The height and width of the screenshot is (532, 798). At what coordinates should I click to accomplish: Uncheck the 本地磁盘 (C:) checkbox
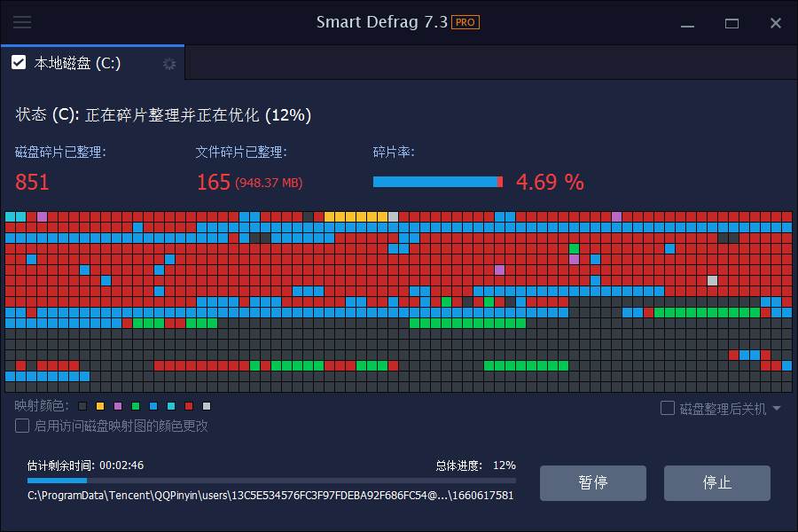(19, 63)
